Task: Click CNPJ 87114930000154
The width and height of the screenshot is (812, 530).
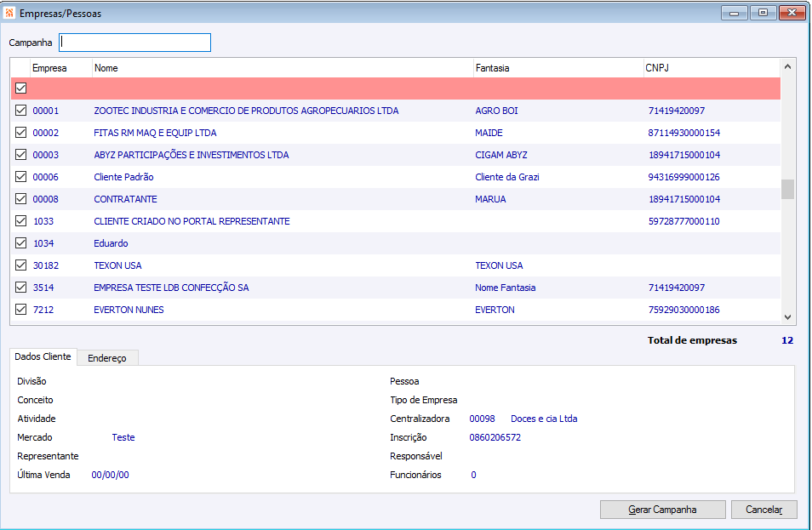Action: click(x=684, y=133)
